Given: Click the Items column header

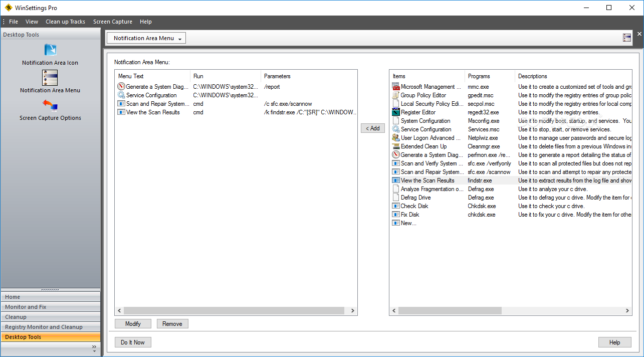Looking at the screenshot, I should [x=427, y=76].
